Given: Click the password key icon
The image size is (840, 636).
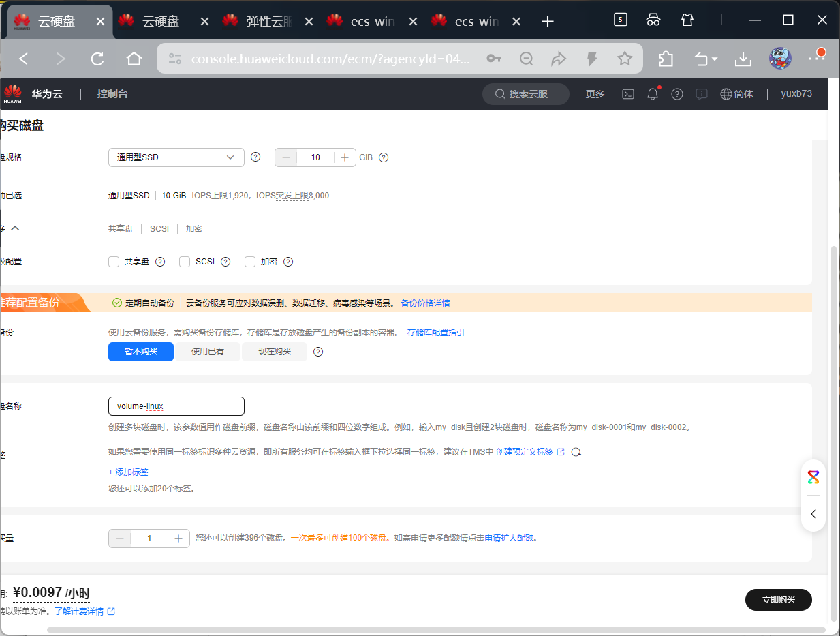Looking at the screenshot, I should [494, 59].
